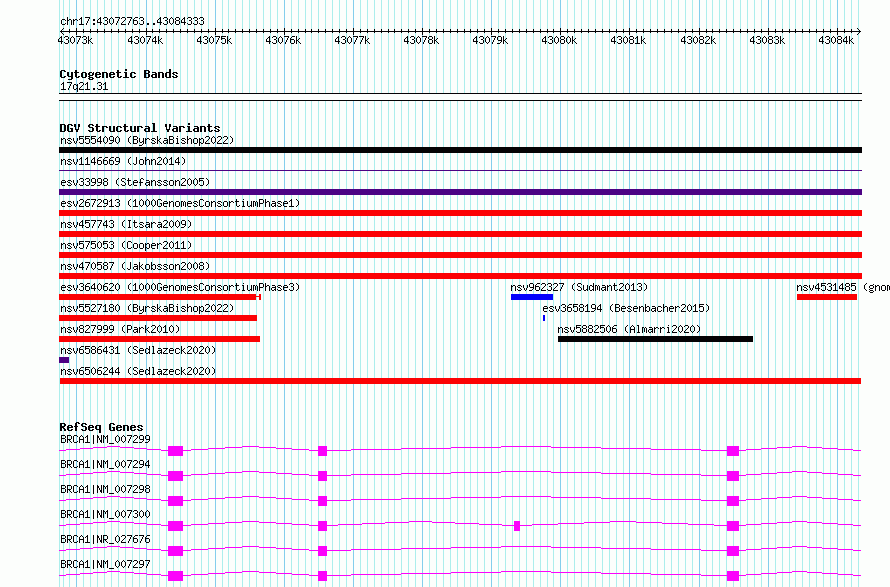Open the RefSeq Genes track title
The image size is (890, 587).
click(x=101, y=427)
